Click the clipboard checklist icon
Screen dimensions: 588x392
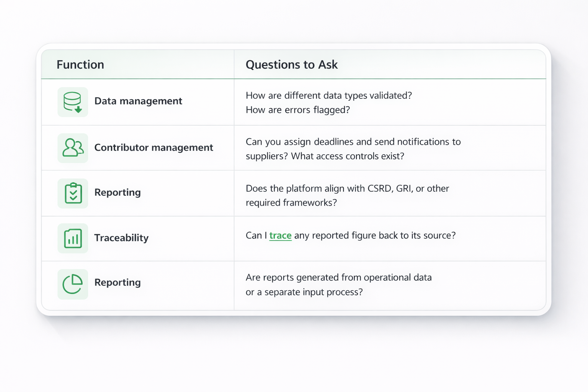pos(73,193)
